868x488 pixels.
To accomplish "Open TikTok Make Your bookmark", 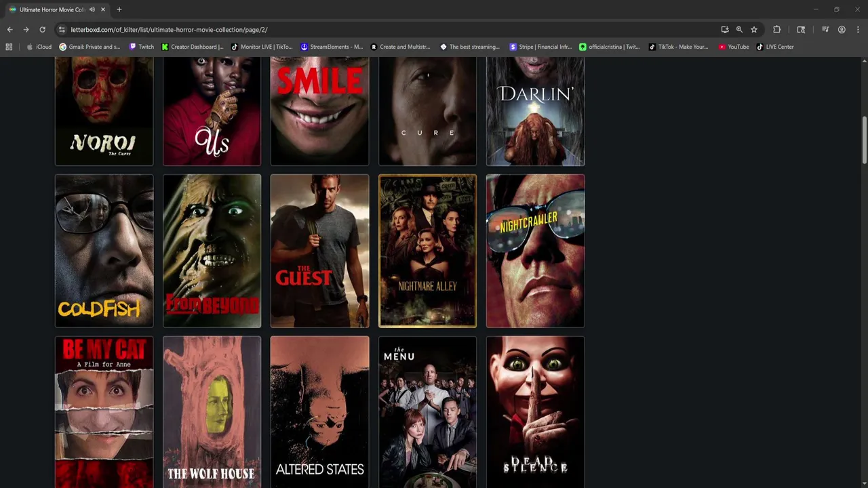I will click(678, 47).
